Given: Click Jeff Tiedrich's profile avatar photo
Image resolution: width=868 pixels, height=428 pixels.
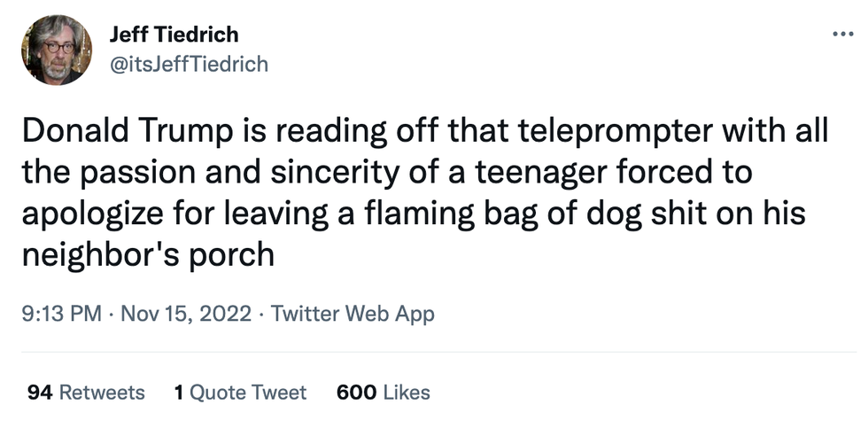Looking at the screenshot, I should (58, 51).
